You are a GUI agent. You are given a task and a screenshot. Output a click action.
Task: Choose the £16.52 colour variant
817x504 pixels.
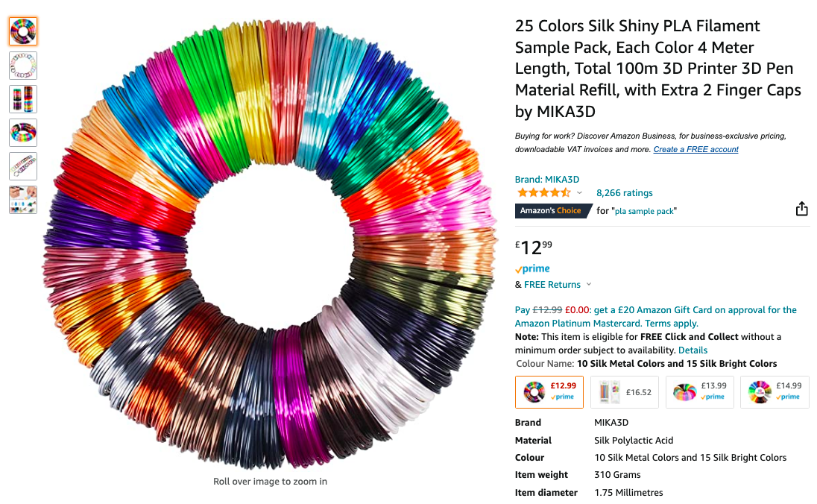click(x=625, y=392)
